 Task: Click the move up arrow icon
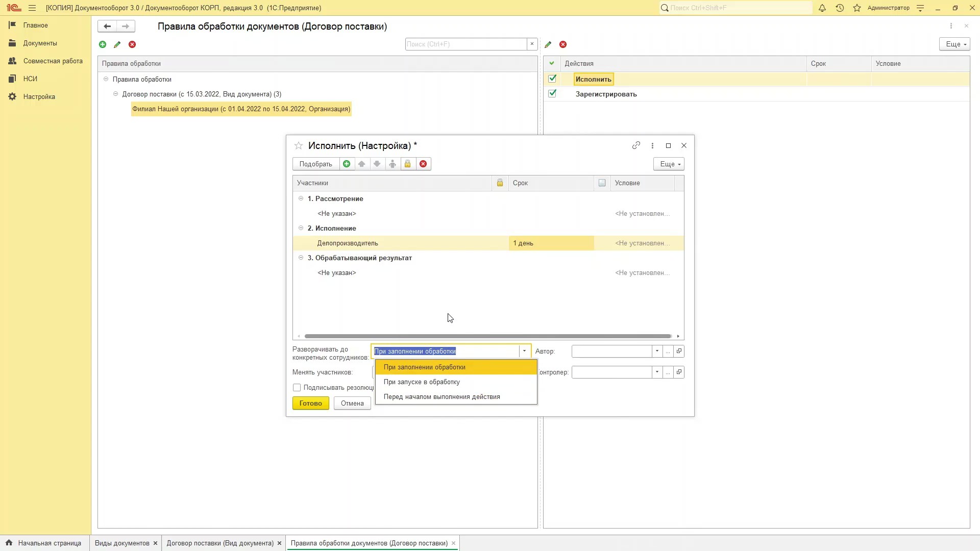point(362,164)
